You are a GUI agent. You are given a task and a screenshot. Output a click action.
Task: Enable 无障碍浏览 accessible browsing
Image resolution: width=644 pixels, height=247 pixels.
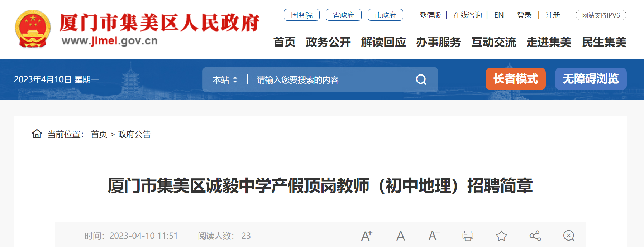591,79
